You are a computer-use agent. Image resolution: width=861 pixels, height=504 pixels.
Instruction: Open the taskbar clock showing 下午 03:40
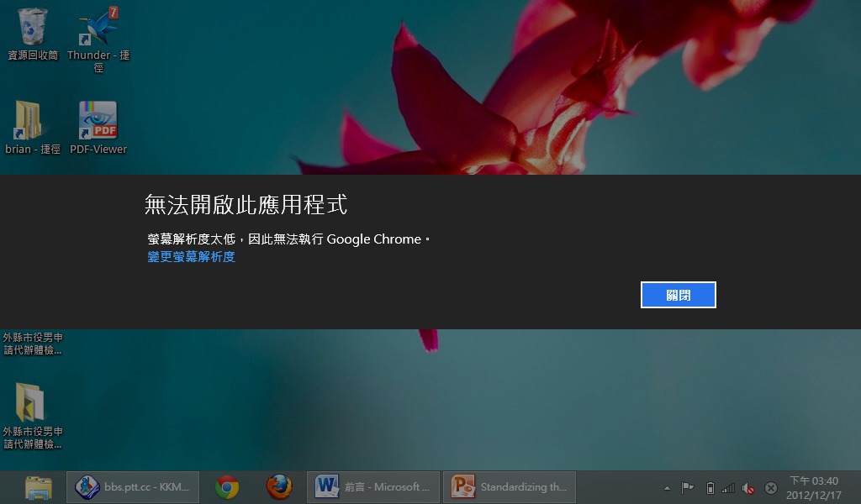pos(814,487)
